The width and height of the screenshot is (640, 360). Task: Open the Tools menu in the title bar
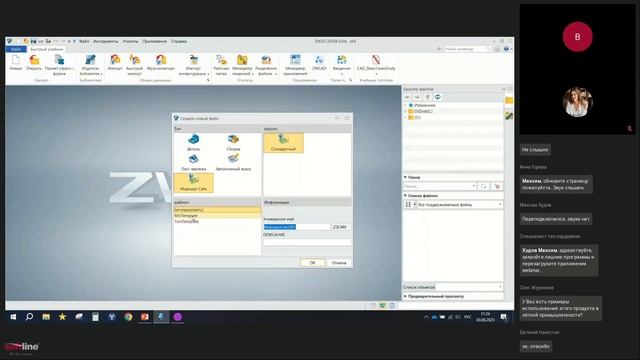click(x=106, y=41)
